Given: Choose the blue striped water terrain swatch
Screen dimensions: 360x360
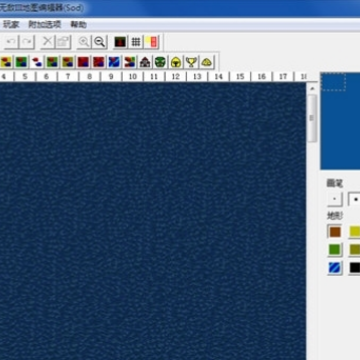Looking at the screenshot, I should pyautogui.click(x=335, y=268).
